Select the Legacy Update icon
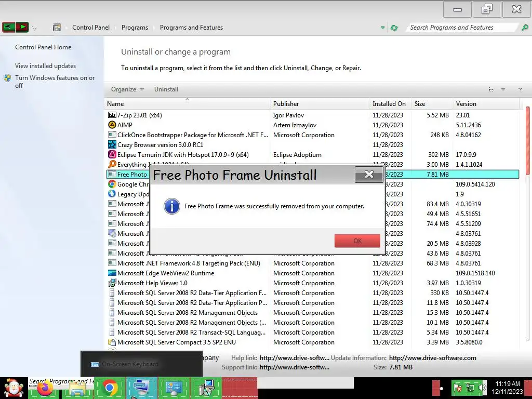 pyautogui.click(x=112, y=194)
